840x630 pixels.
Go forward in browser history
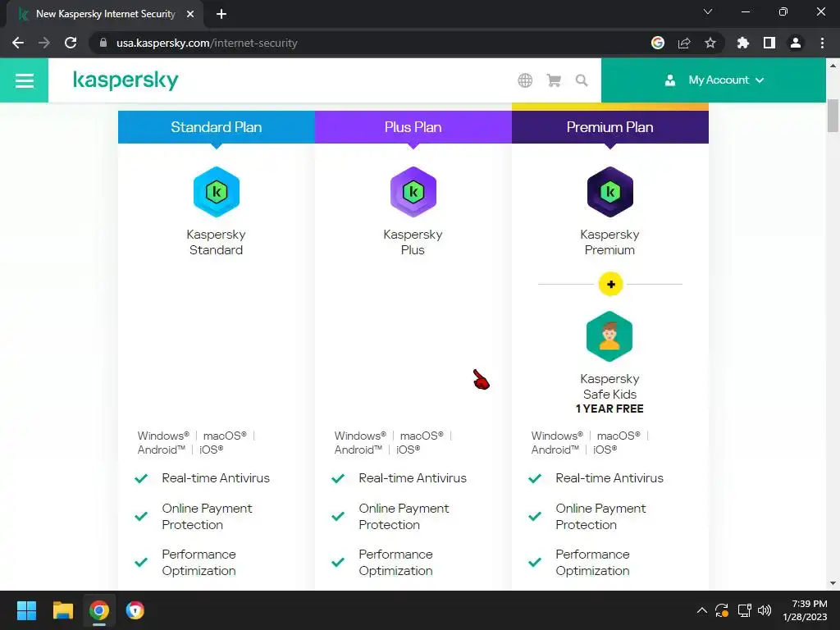pyautogui.click(x=44, y=43)
